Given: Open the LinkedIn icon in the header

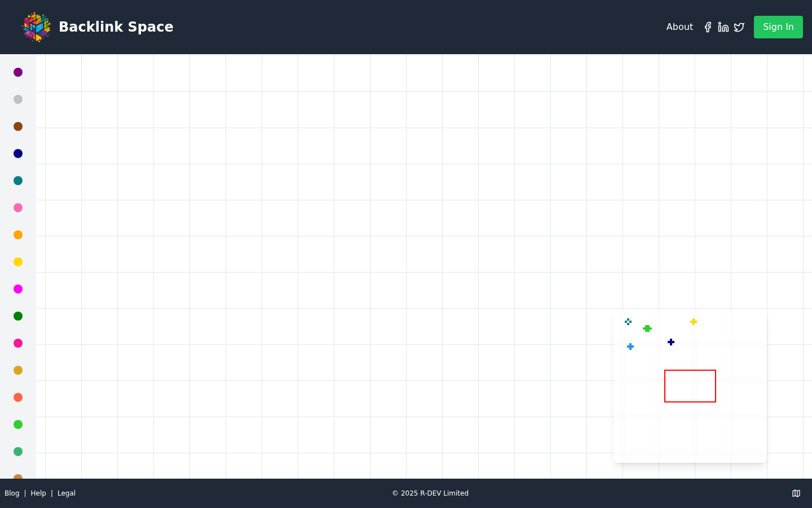Looking at the screenshot, I should coord(723,27).
